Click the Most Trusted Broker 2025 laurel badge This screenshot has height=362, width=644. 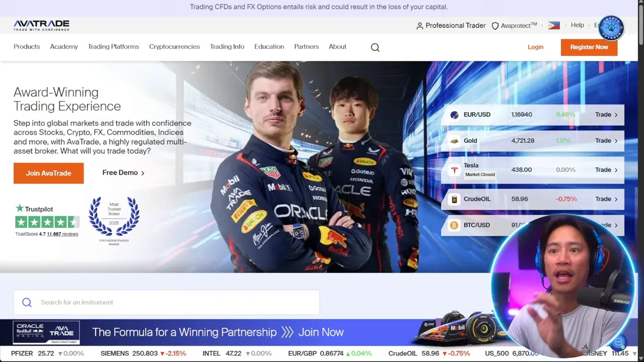coord(114,220)
